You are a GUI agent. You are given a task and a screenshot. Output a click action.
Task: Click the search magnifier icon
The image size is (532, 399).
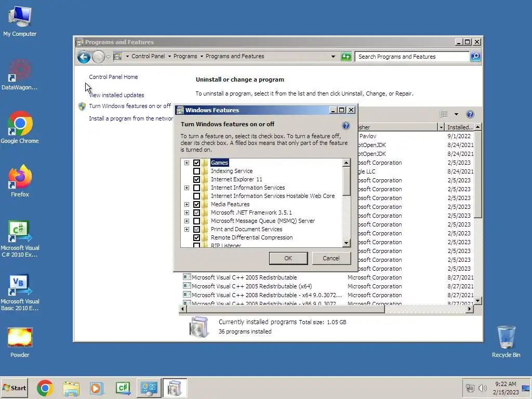click(475, 56)
